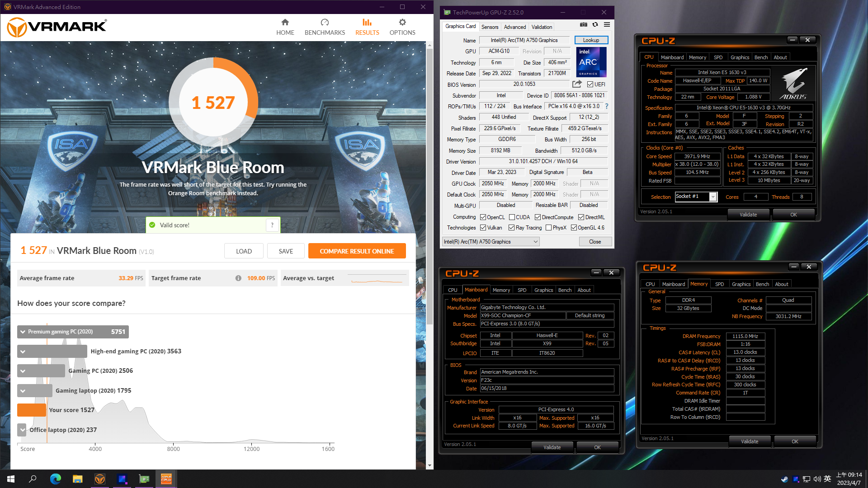Expand the Office laptop (2020) row
868x488 pixels.
(23, 430)
